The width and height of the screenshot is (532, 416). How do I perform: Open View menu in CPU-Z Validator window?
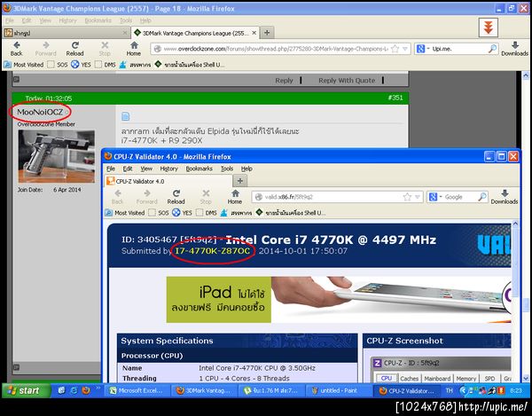(x=146, y=169)
